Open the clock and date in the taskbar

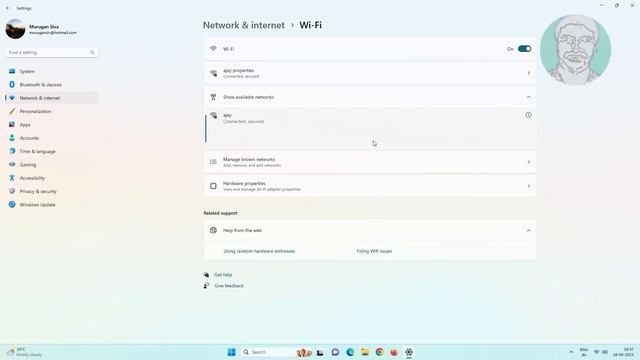coord(623,352)
